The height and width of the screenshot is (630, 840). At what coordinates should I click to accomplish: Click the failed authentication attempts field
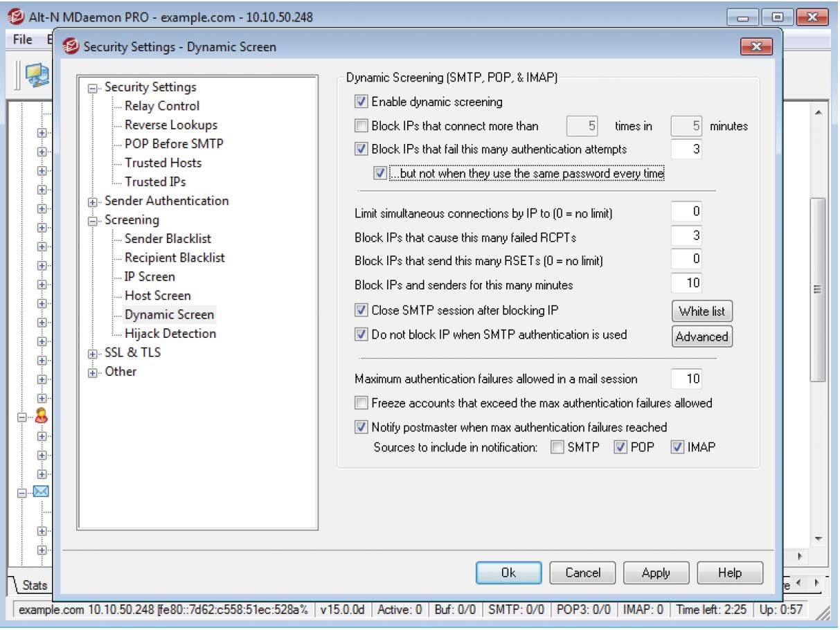click(686, 149)
